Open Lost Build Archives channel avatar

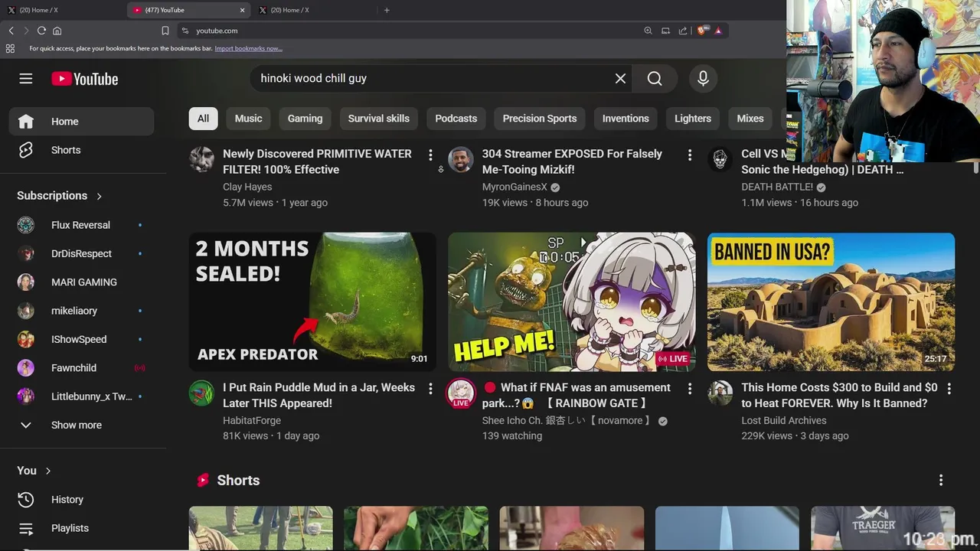pos(720,393)
